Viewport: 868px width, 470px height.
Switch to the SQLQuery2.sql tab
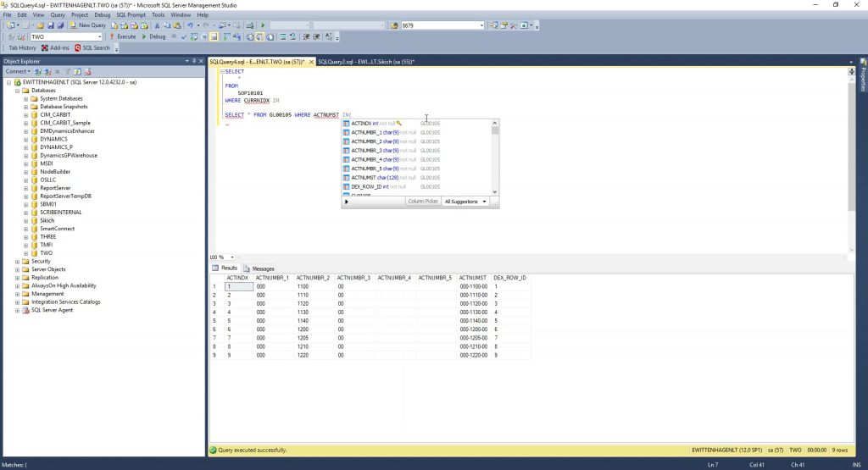[364, 62]
